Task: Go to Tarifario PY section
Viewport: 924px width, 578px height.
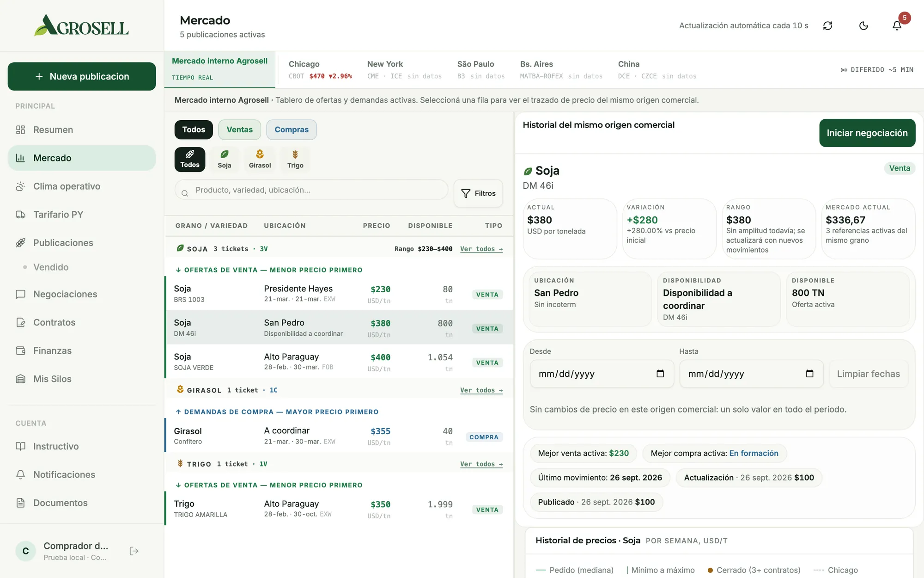Action: 82,215
